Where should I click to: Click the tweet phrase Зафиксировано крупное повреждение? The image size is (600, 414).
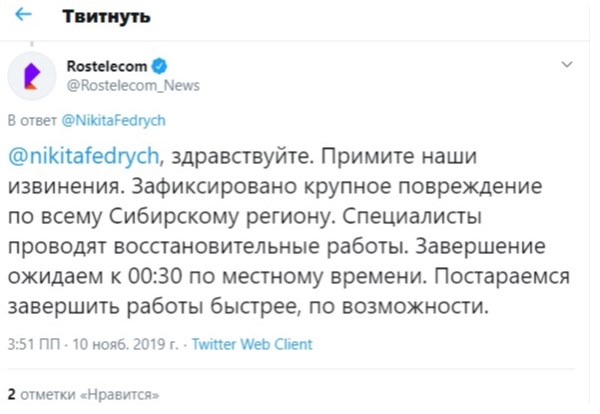click(x=337, y=187)
